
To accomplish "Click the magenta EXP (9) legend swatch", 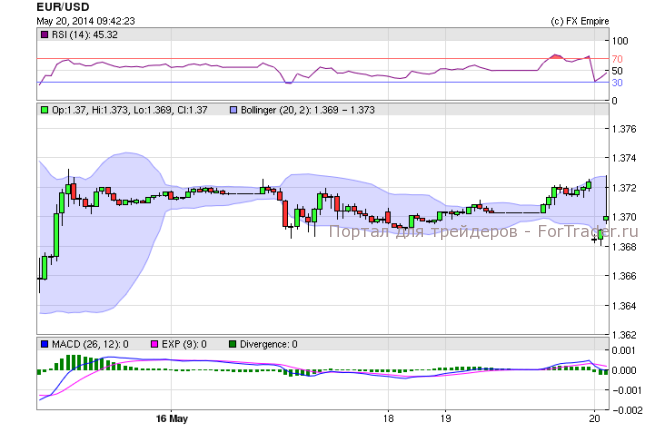I will 153,344.
